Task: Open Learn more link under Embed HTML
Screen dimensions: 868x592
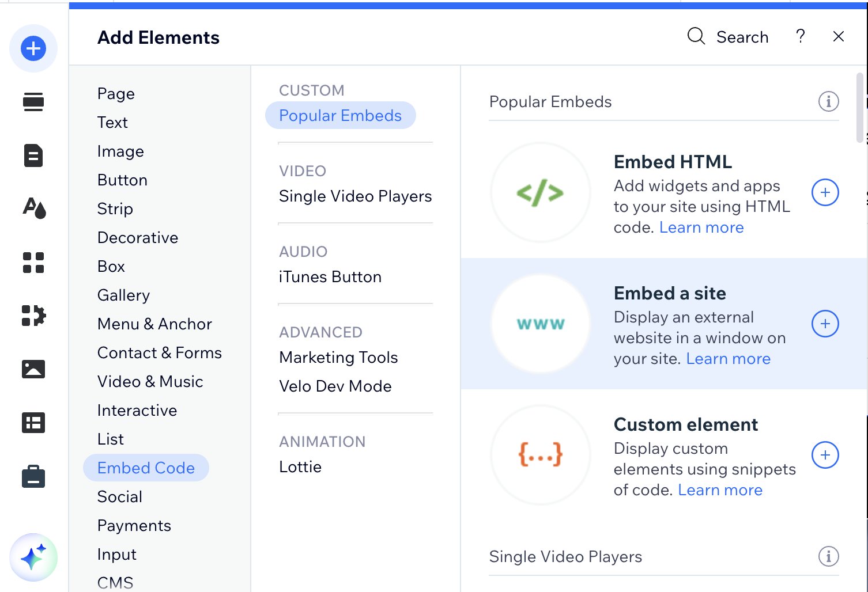Action: click(701, 227)
